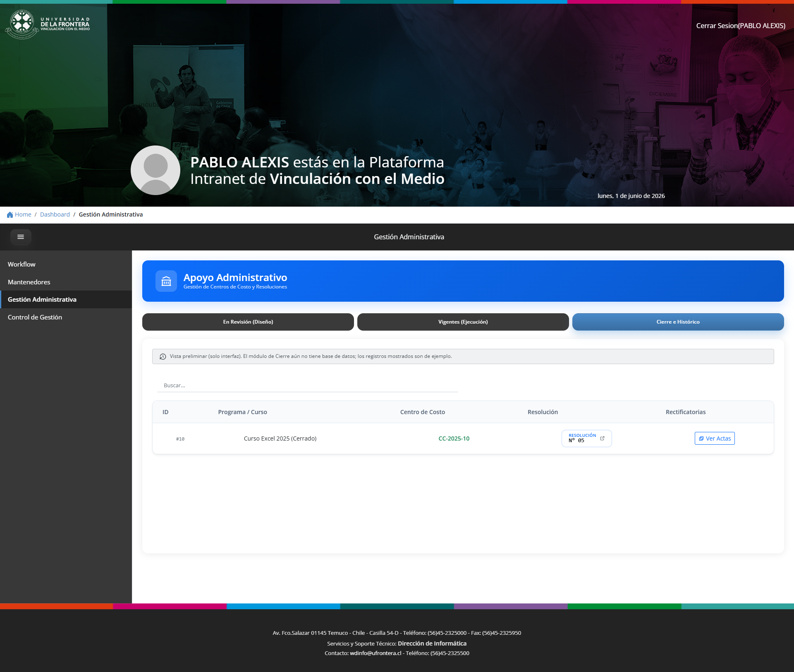Click the wdinfo@ufrontera.cl contact email

click(375, 653)
